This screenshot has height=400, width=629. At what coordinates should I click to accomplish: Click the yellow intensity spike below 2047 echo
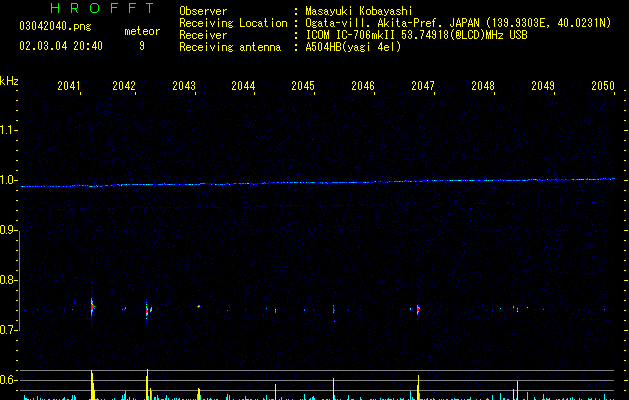click(x=418, y=387)
